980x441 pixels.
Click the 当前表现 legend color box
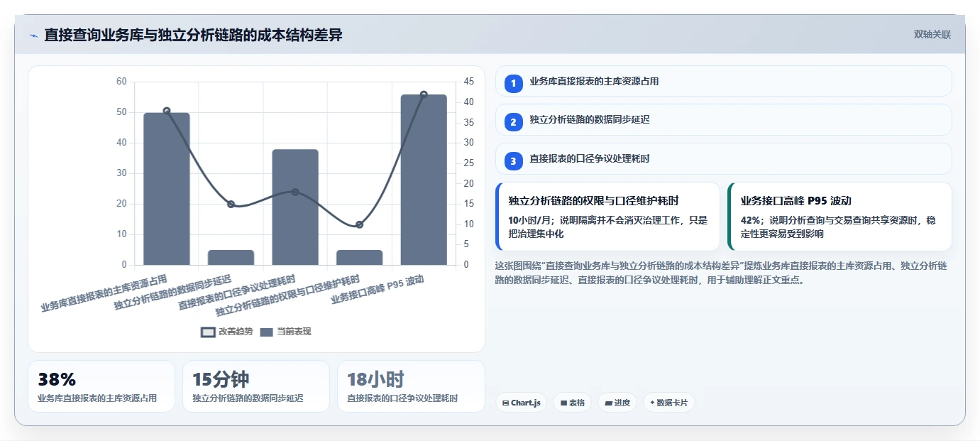(267, 332)
